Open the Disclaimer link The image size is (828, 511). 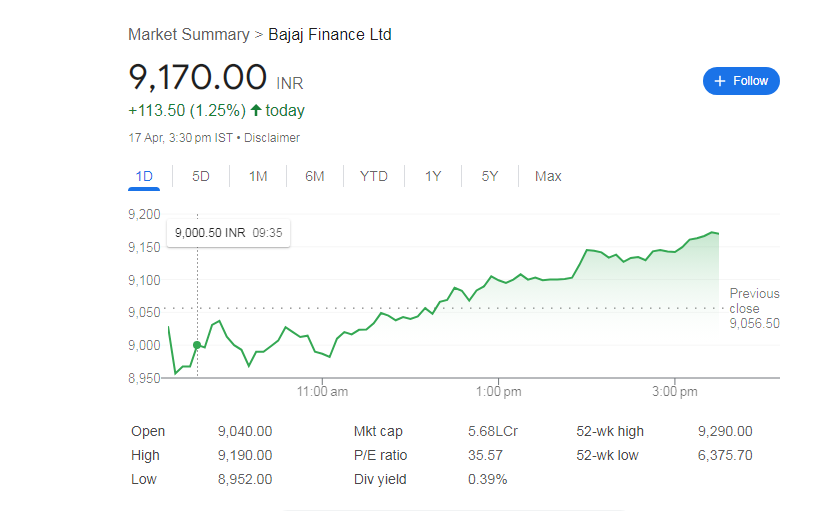tap(271, 138)
